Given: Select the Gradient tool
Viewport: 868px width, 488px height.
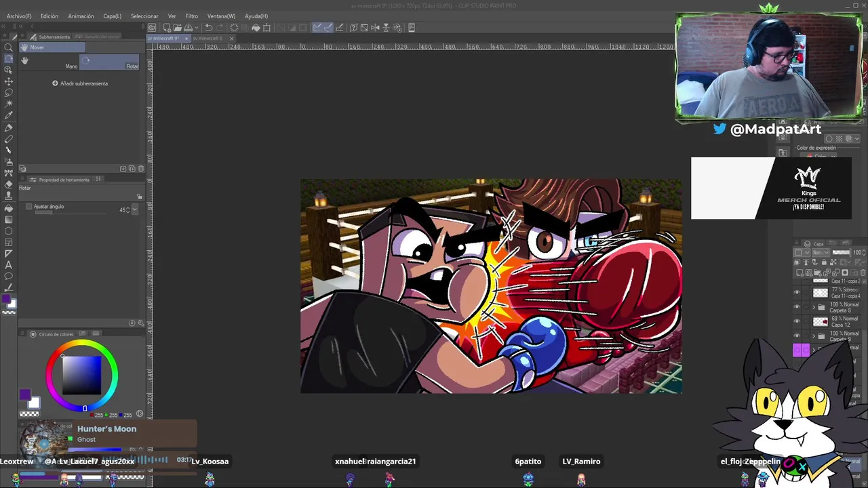Looking at the screenshot, I should click(9, 219).
